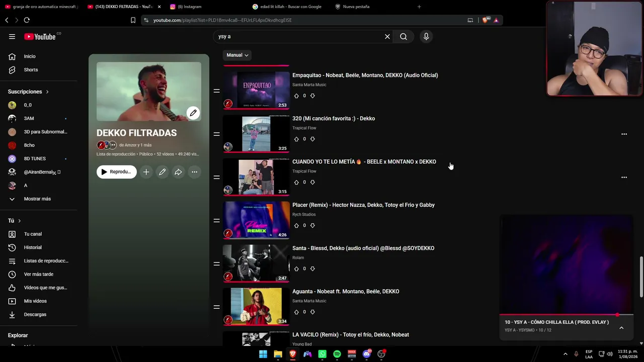
Task: Play the whole playlist with Reproducir button
Action: pos(116,172)
